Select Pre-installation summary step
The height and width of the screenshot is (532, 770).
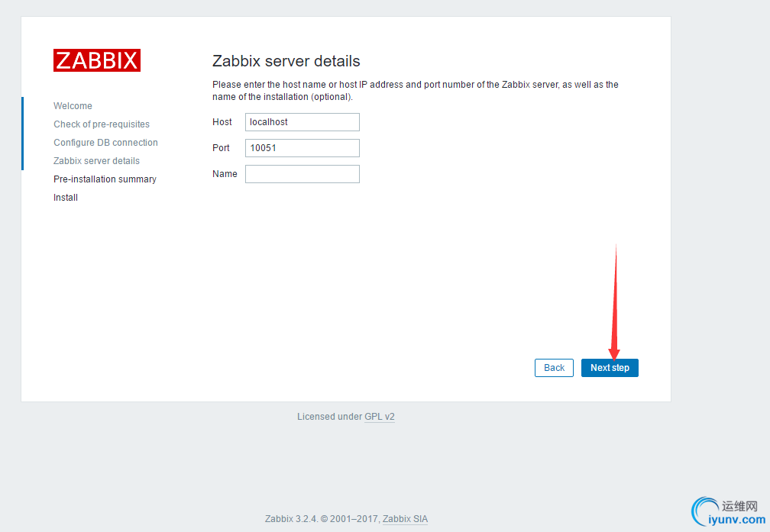tap(105, 179)
